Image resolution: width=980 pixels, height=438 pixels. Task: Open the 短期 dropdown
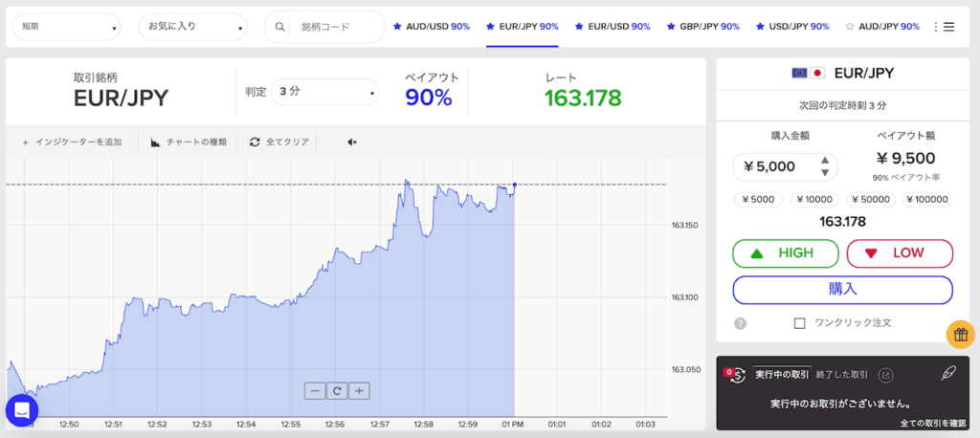click(x=67, y=27)
